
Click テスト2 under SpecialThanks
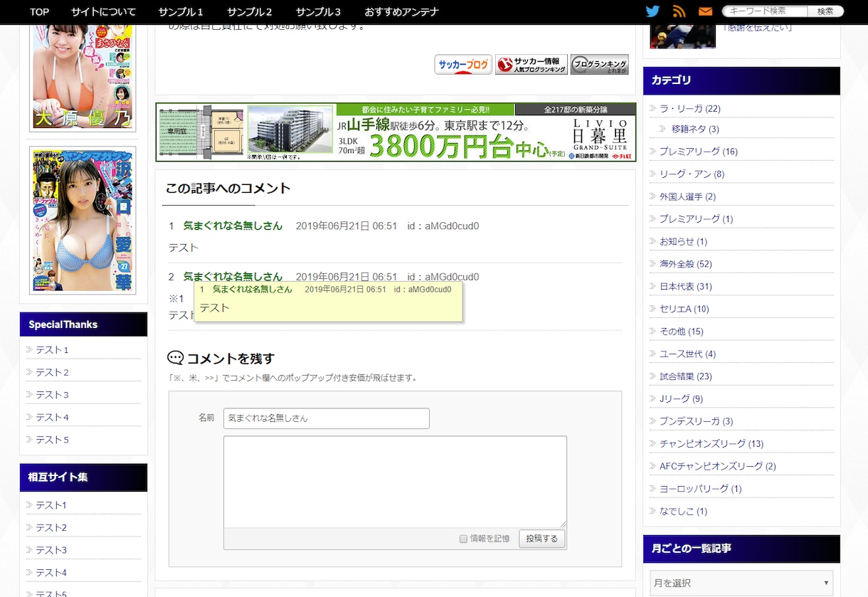pos(53,372)
